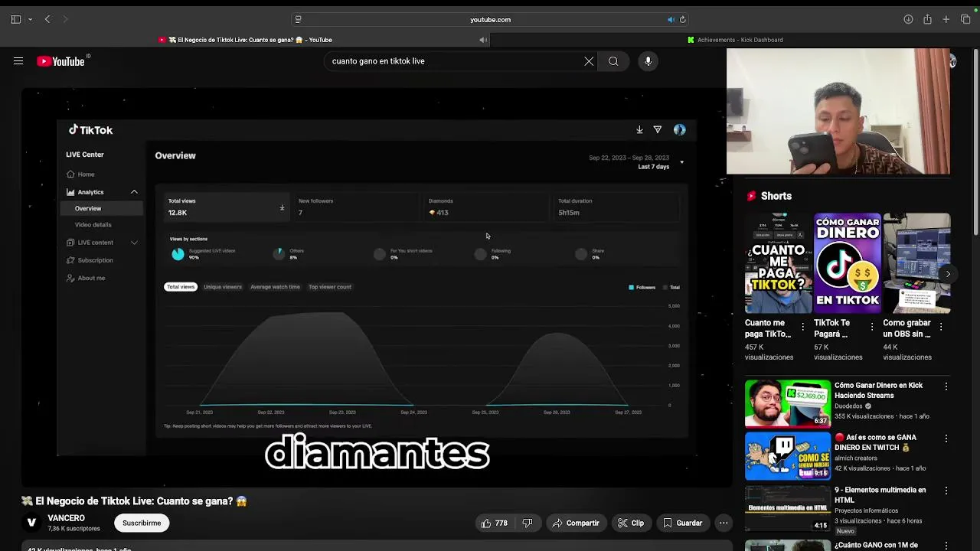
Task: Mute the YouTube tab speaker icon
Action: coord(483,40)
